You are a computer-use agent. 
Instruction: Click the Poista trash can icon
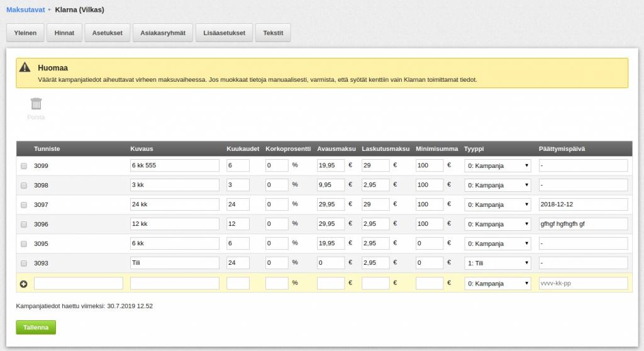pos(36,104)
